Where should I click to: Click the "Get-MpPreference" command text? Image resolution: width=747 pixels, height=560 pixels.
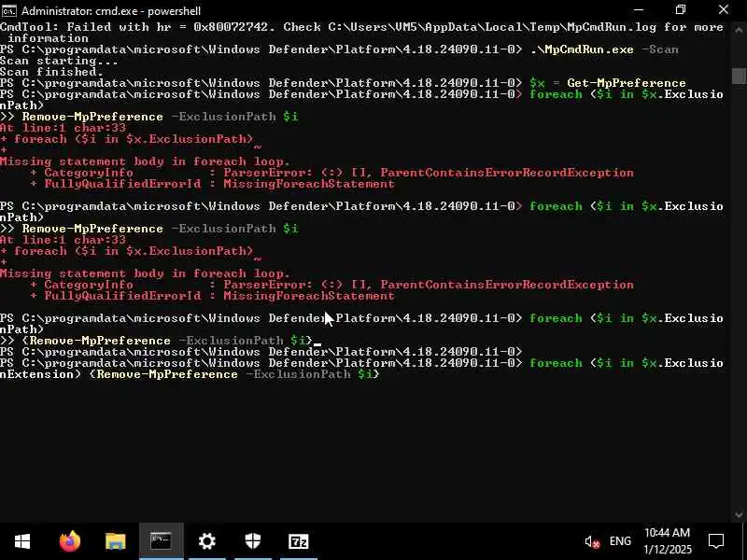(x=626, y=83)
